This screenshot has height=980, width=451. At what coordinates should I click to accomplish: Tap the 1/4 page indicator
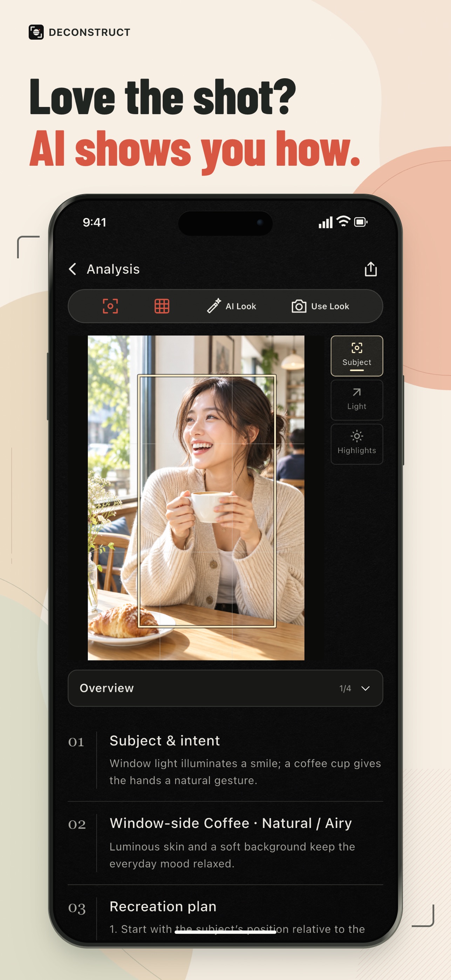point(345,688)
